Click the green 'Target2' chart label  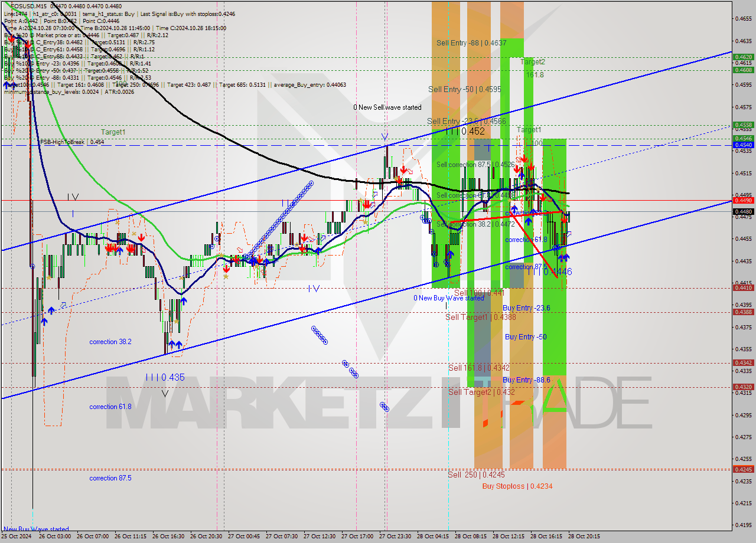click(533, 62)
